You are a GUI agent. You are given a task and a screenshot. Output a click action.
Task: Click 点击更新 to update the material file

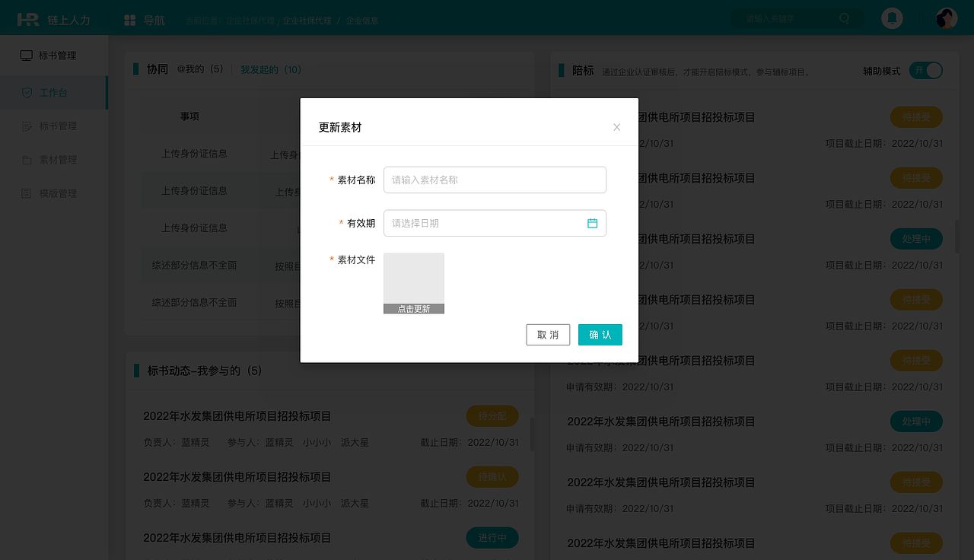(x=414, y=308)
